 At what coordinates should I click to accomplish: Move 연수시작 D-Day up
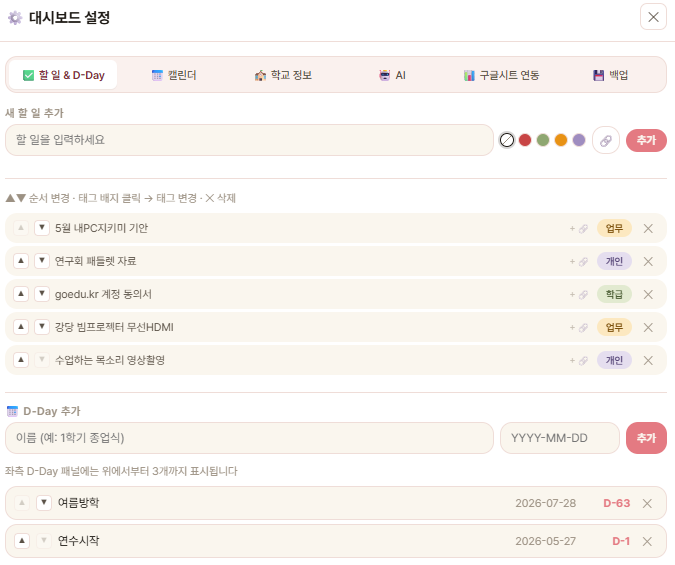[22, 540]
